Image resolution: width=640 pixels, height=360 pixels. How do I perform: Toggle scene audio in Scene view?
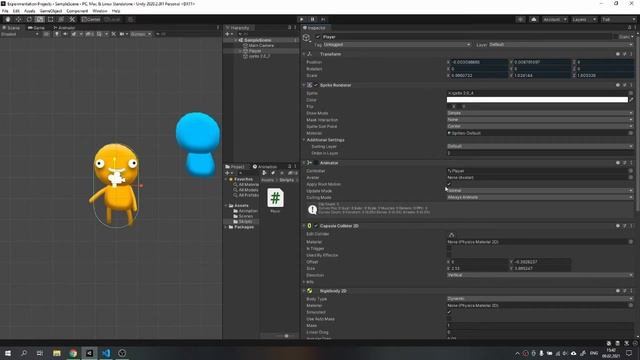65,34
